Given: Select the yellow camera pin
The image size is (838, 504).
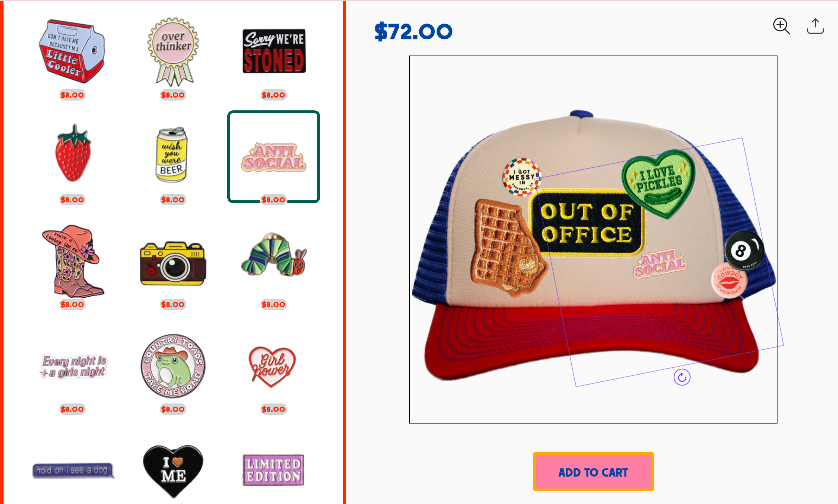Looking at the screenshot, I should tap(173, 263).
